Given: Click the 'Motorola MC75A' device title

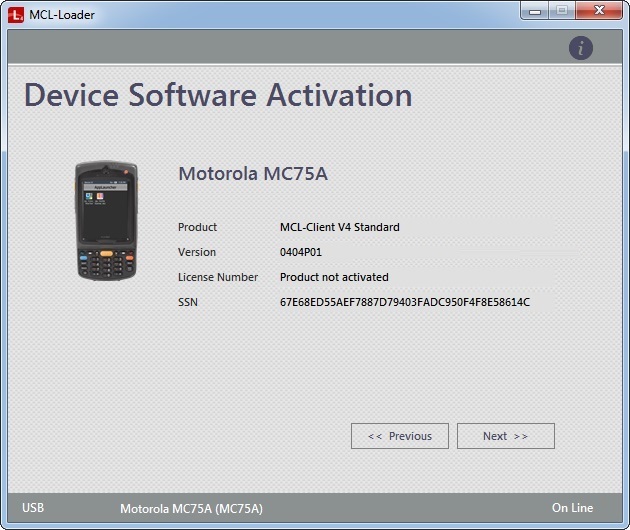Looking at the screenshot, I should 253,174.
